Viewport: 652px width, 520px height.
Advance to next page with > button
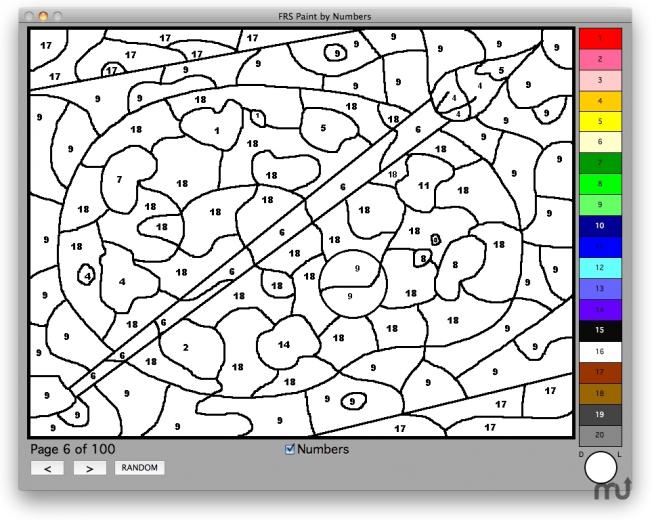click(89, 468)
